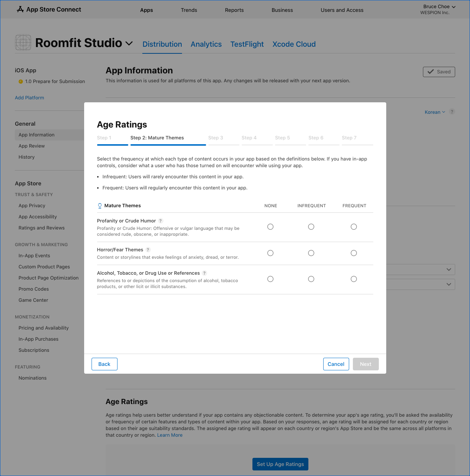Click the App Store Connect logo icon
This screenshot has height=476, width=470.
coord(20,9)
